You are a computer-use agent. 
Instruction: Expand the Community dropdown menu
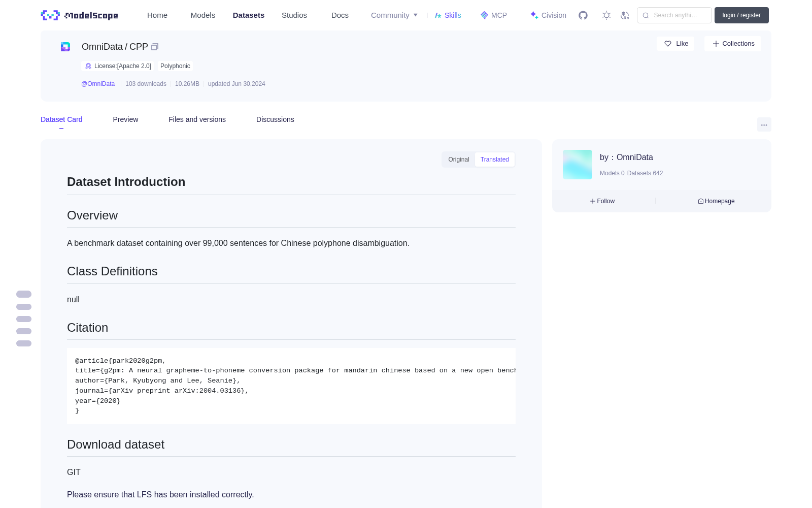tap(394, 15)
